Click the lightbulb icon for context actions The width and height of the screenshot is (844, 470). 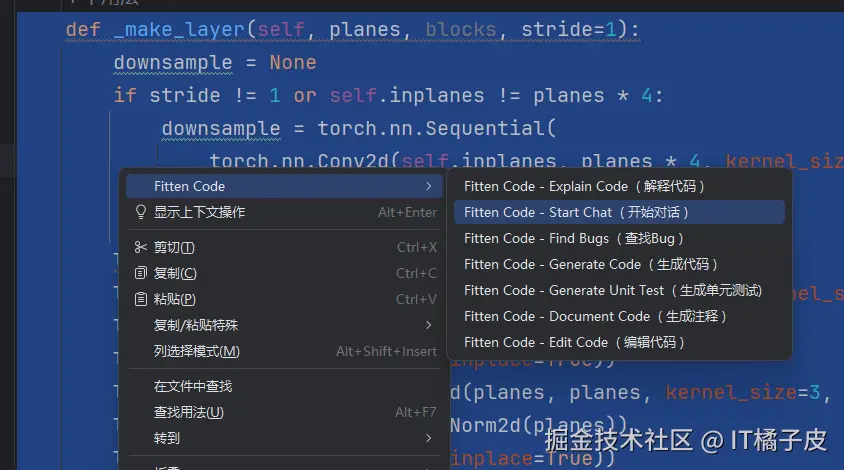coord(140,212)
